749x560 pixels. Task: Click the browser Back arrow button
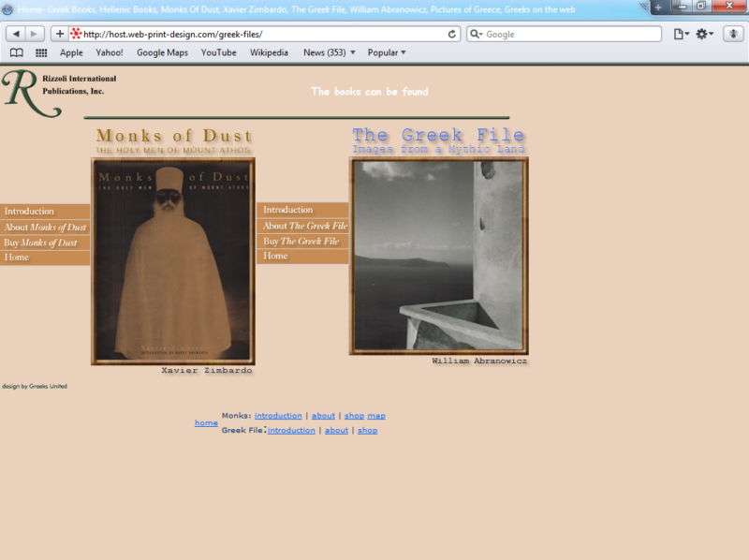click(16, 34)
